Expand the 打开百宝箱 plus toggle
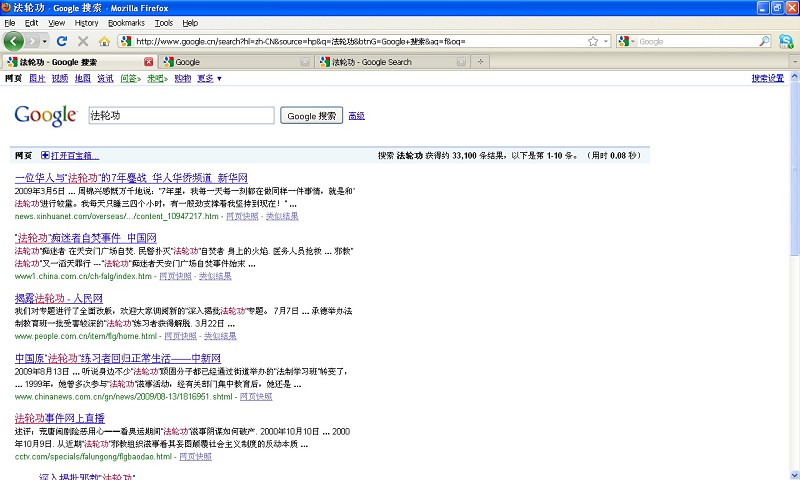This screenshot has width=800, height=480. [x=45, y=156]
